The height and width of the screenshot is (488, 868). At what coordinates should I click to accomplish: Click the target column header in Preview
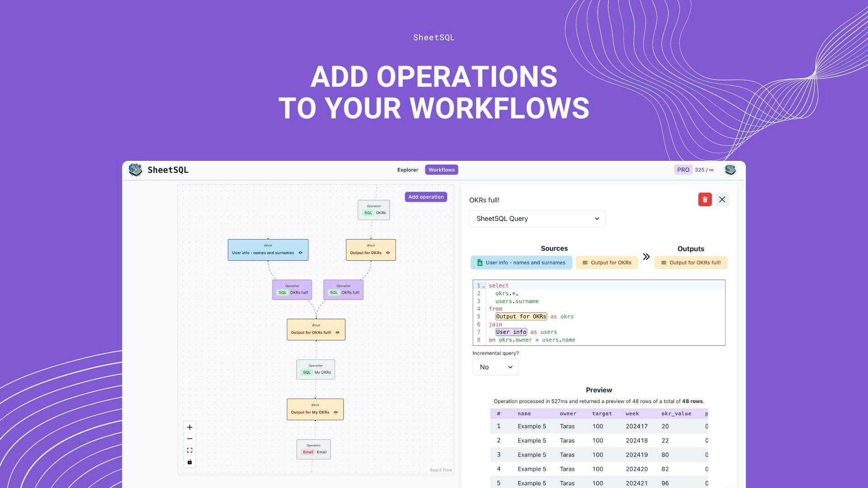click(602, 413)
